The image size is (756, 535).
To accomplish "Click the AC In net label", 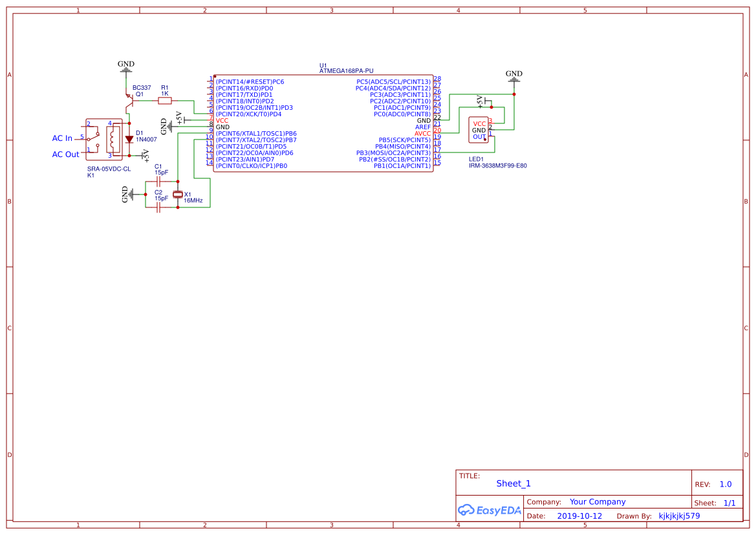I will click(61, 138).
